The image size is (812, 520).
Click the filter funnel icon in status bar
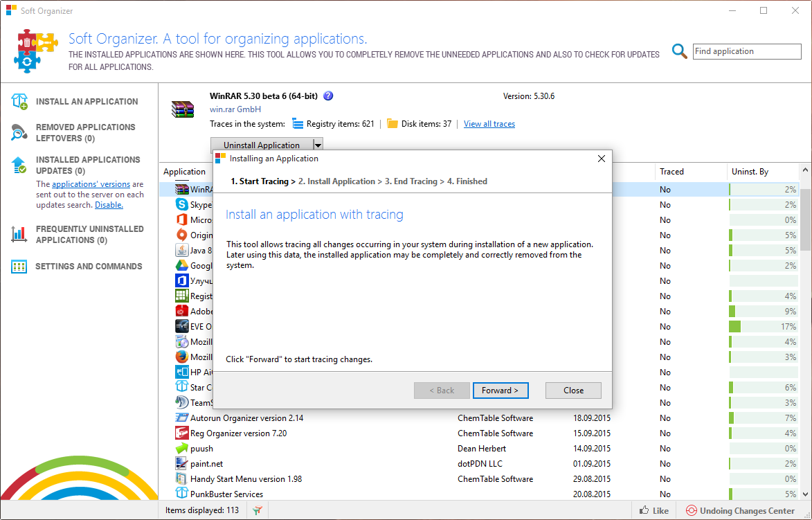tap(258, 511)
